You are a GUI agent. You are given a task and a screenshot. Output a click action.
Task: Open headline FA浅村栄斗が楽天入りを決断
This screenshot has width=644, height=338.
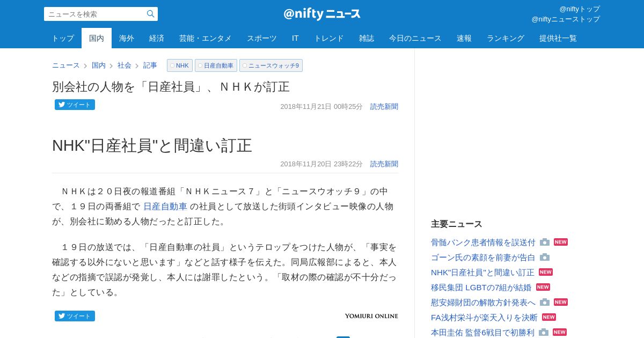(x=484, y=318)
